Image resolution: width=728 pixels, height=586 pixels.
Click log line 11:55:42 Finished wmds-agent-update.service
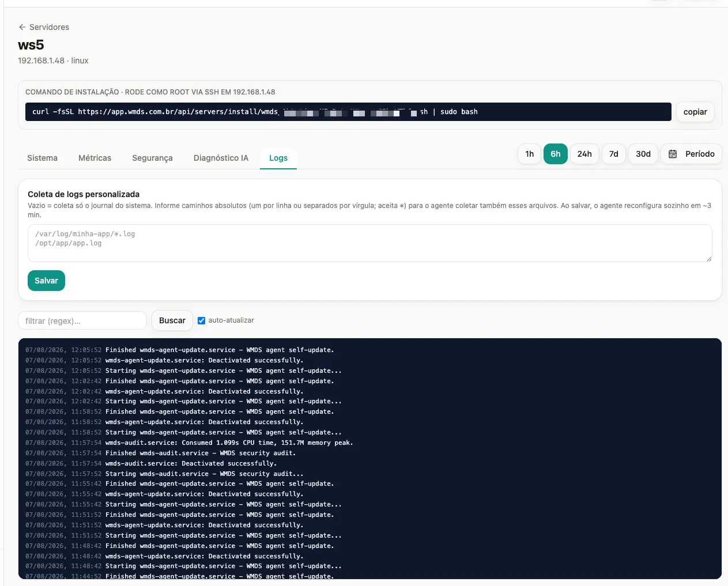180,483
